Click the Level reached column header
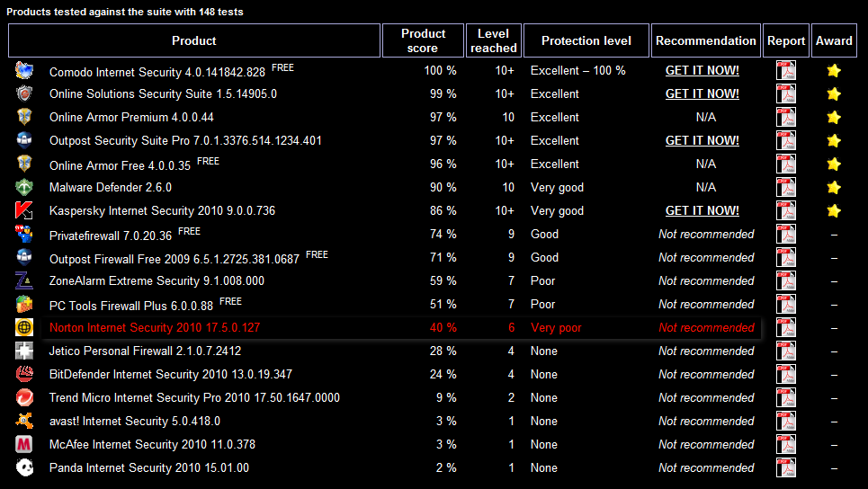Viewport: 868px width, 489px height. (x=493, y=40)
